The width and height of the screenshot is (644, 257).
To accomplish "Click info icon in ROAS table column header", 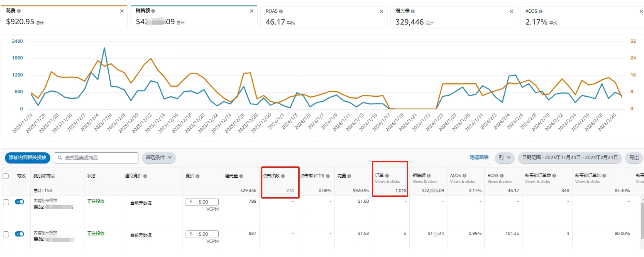I will [x=502, y=175].
